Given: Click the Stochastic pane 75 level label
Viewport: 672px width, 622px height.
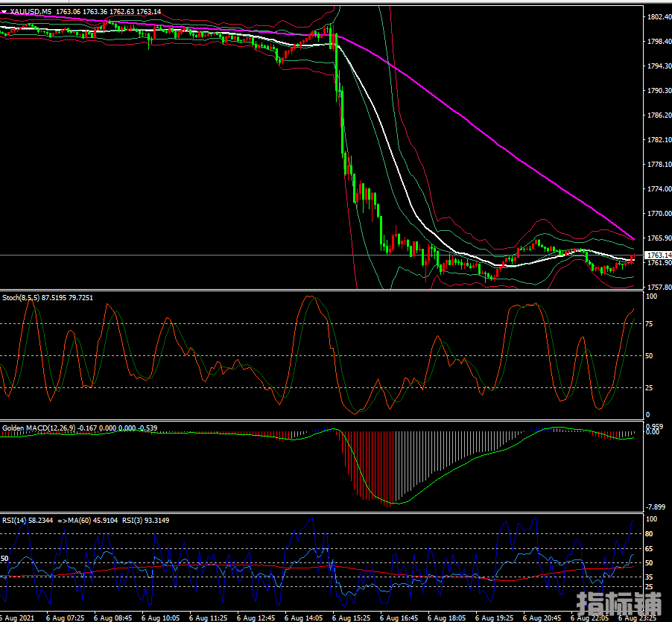Looking at the screenshot, I should pyautogui.click(x=650, y=324).
